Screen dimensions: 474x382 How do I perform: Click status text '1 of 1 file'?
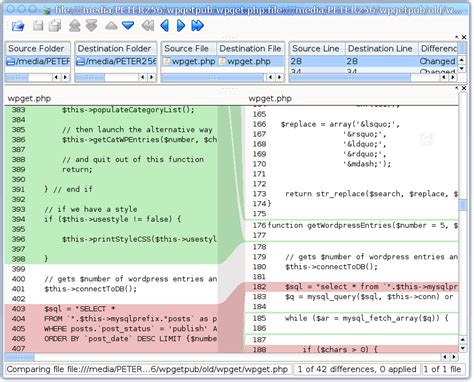coord(442,369)
